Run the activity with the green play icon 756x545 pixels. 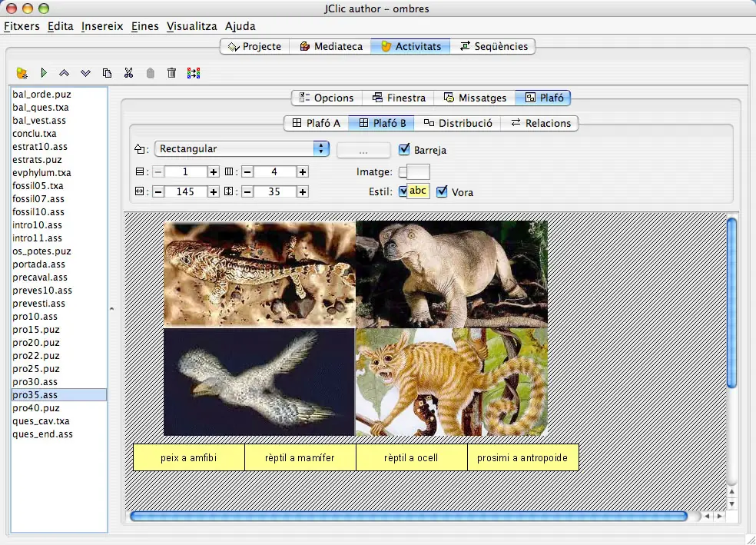43,73
